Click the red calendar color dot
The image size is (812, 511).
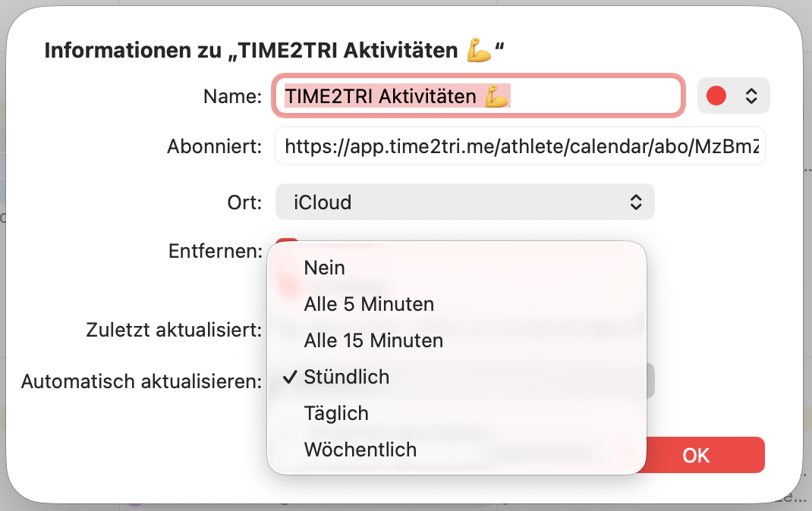[x=716, y=96]
